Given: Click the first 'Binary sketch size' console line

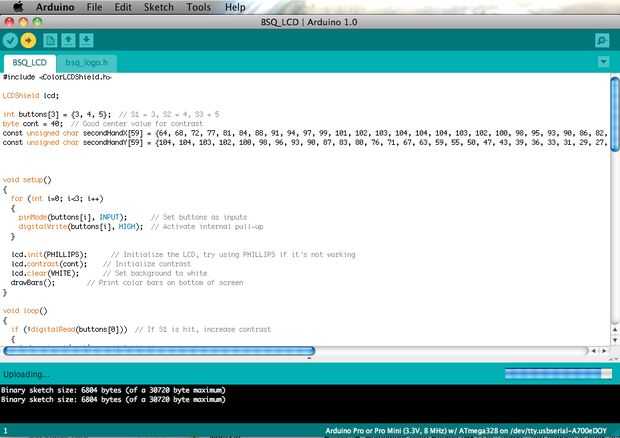Looking at the screenshot, I should (113, 390).
